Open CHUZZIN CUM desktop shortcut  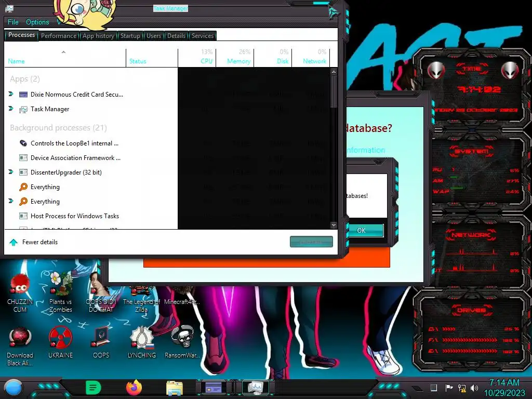pyautogui.click(x=20, y=294)
